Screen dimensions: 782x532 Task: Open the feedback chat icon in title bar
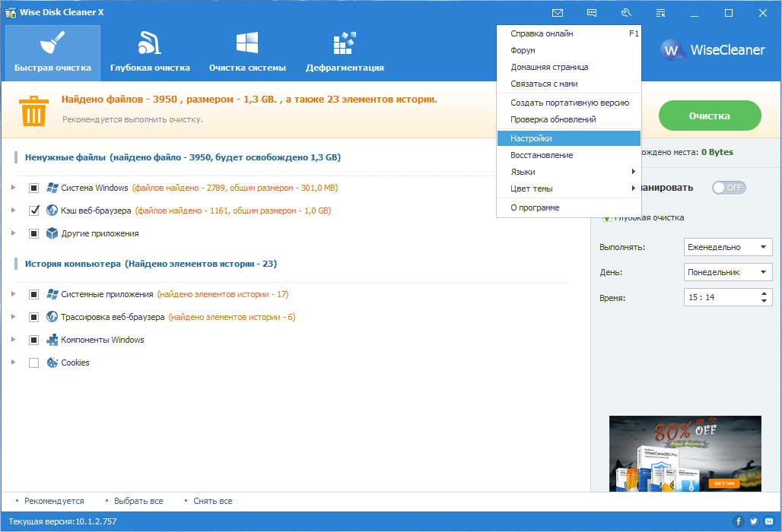point(592,13)
